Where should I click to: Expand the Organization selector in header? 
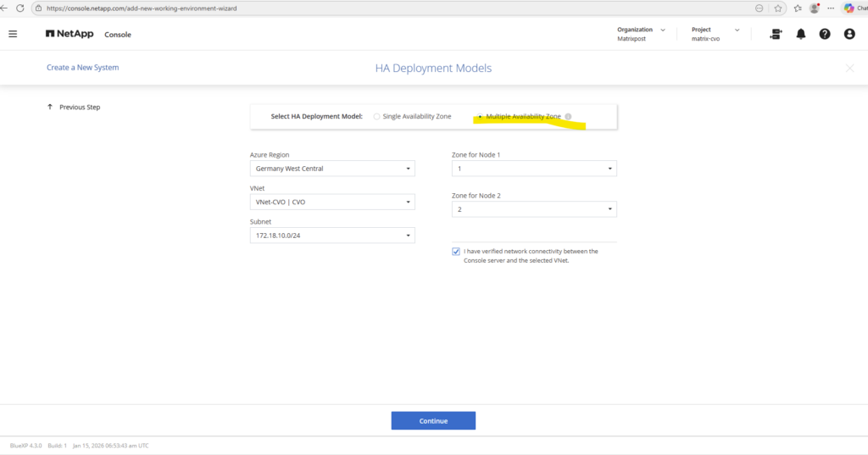click(642, 34)
